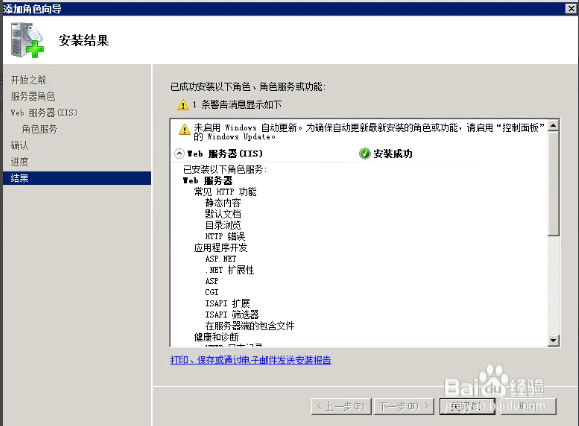Click the 静态内容 entry
579x426 pixels.
(x=223, y=203)
